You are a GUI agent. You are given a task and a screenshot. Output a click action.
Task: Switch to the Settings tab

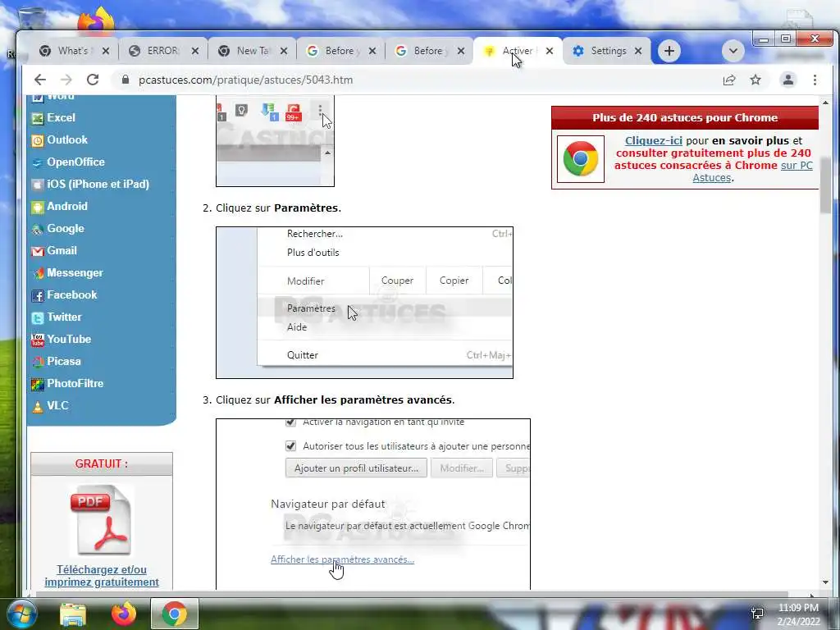606,51
